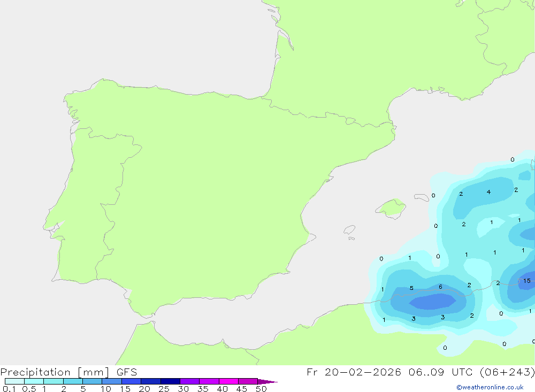The height and width of the screenshot is (392, 535).
Task: Click the "(06+243)" forecast offset text
Action: tap(507, 372)
